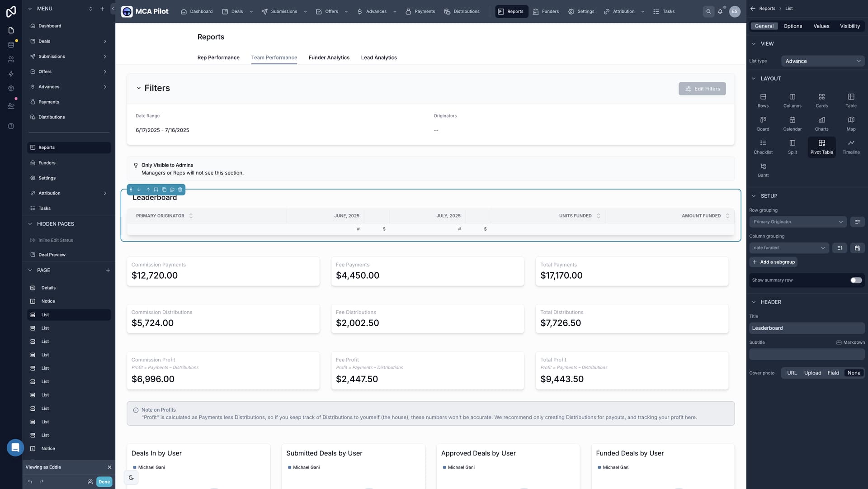The width and height of the screenshot is (868, 489).
Task: Select Upload for Cover photo
Action: 812,373
